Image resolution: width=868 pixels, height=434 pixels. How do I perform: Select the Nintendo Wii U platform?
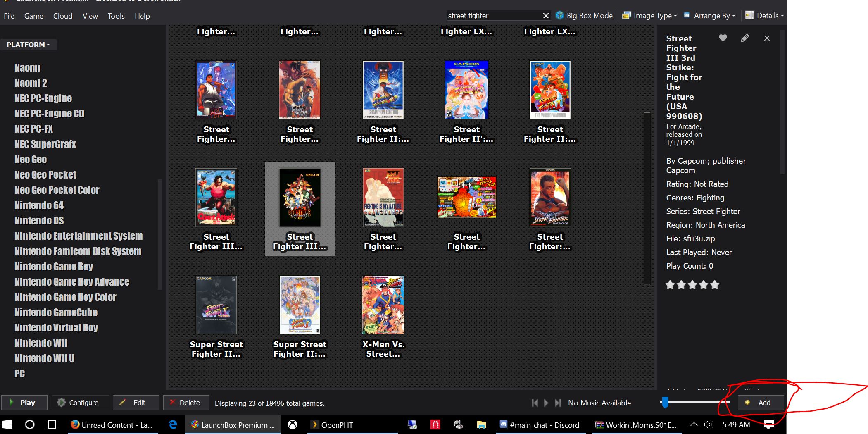(44, 358)
